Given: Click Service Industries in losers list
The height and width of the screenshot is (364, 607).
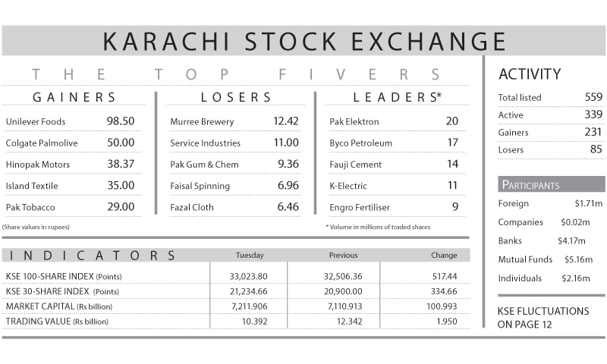Looking at the screenshot, I should click(x=205, y=143).
